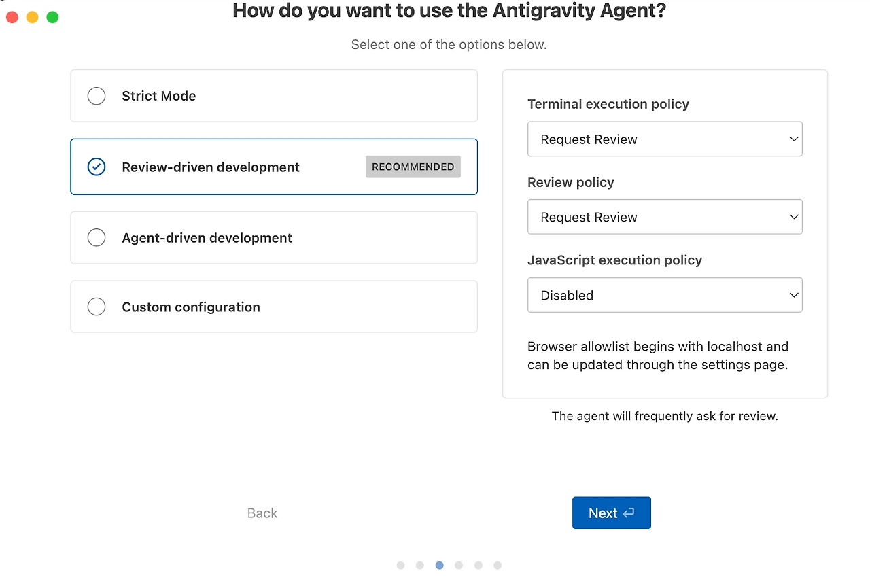Image resolution: width=870 pixels, height=588 pixels.
Task: Click the highlighted third page dot
Action: coord(440,565)
